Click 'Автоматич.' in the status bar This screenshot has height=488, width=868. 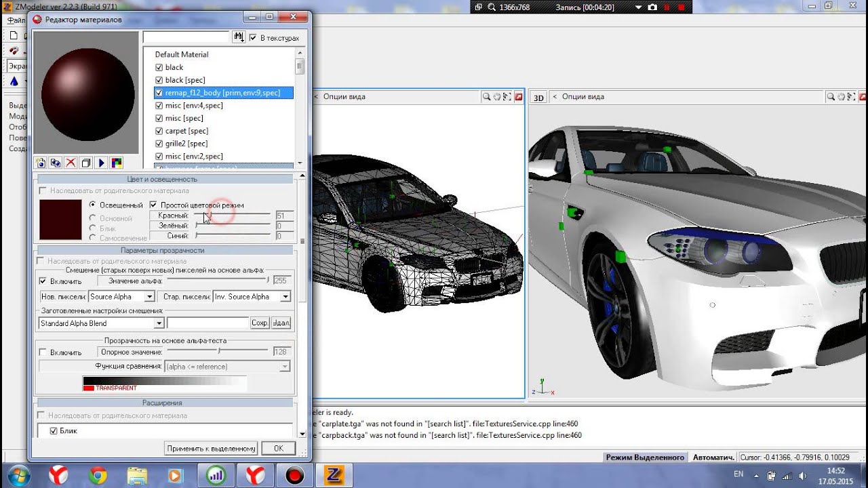[x=712, y=457]
